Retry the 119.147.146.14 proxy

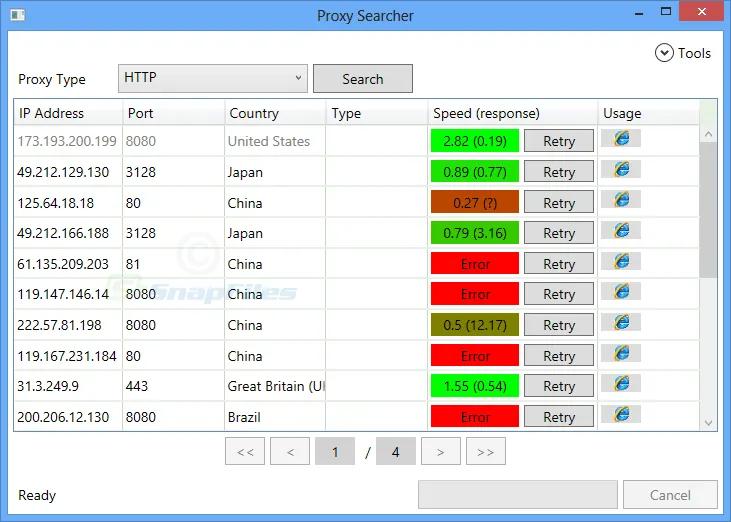pos(559,294)
